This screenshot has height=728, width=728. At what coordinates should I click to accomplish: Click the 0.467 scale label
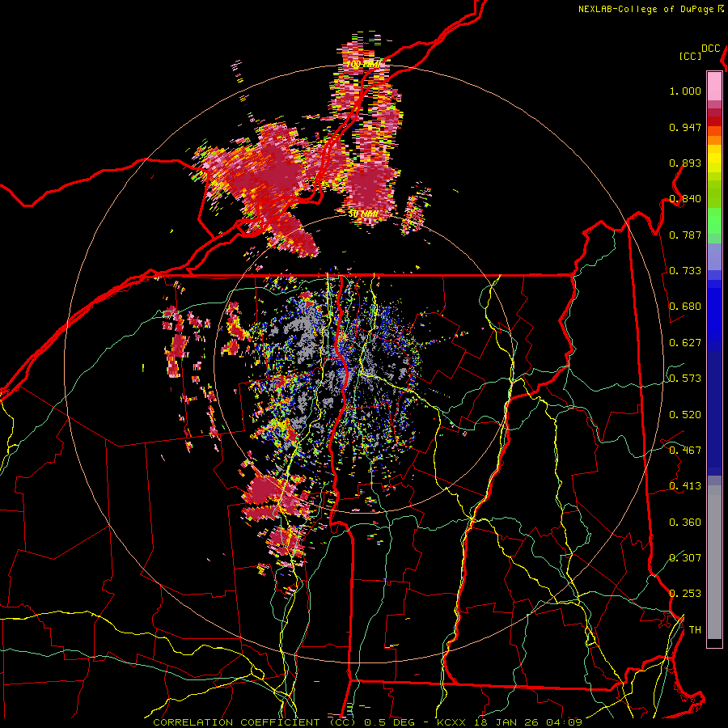click(x=685, y=451)
